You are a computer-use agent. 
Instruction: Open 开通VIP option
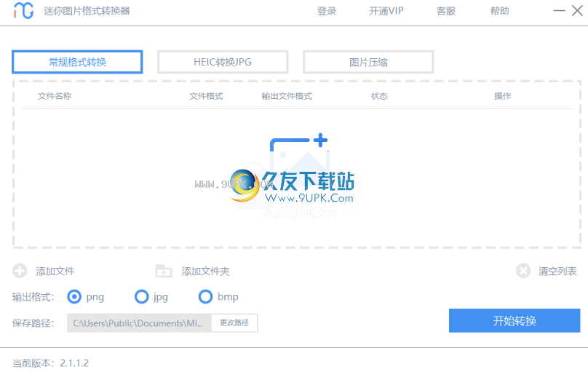pos(386,11)
